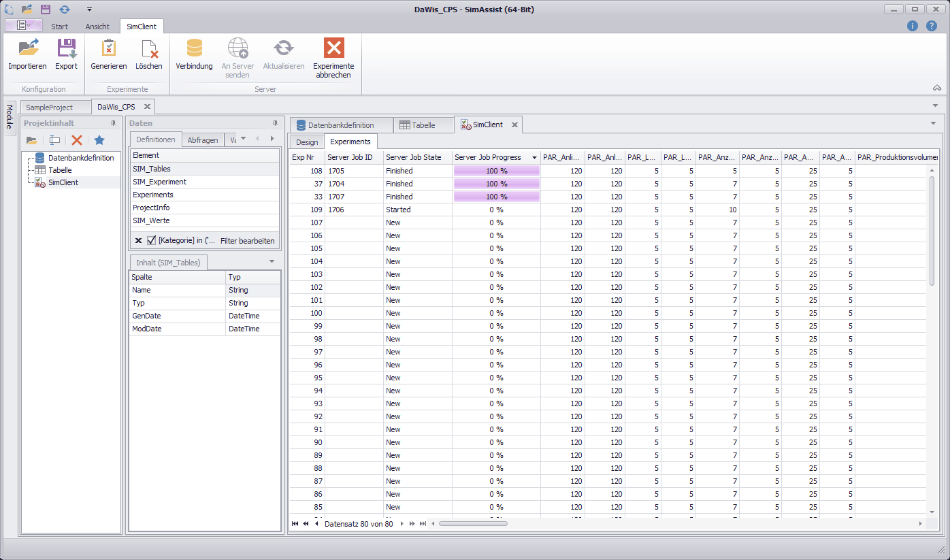Image resolution: width=950 pixels, height=560 pixels.
Task: Switch to the Ansicht ribbon tab
Action: point(97,27)
